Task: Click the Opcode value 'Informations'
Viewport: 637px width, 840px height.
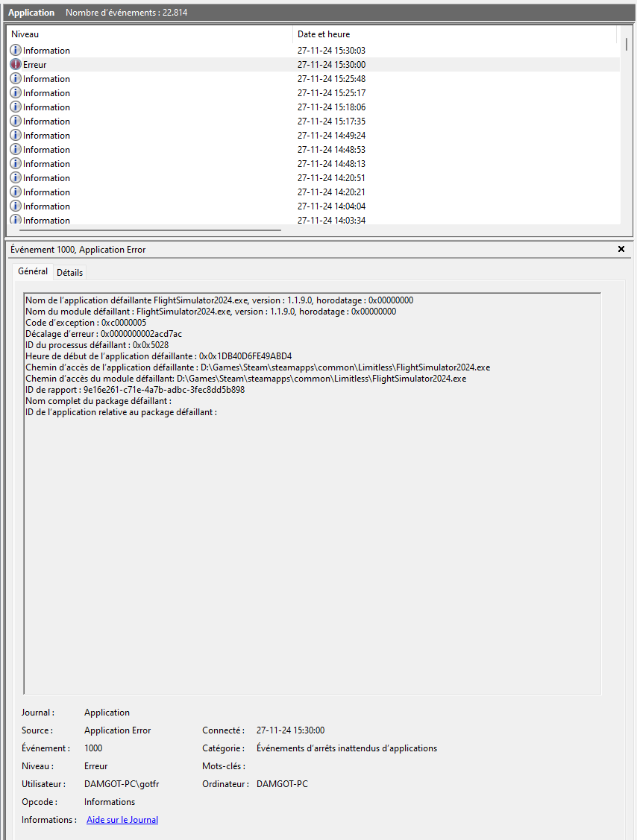Action: coord(110,802)
